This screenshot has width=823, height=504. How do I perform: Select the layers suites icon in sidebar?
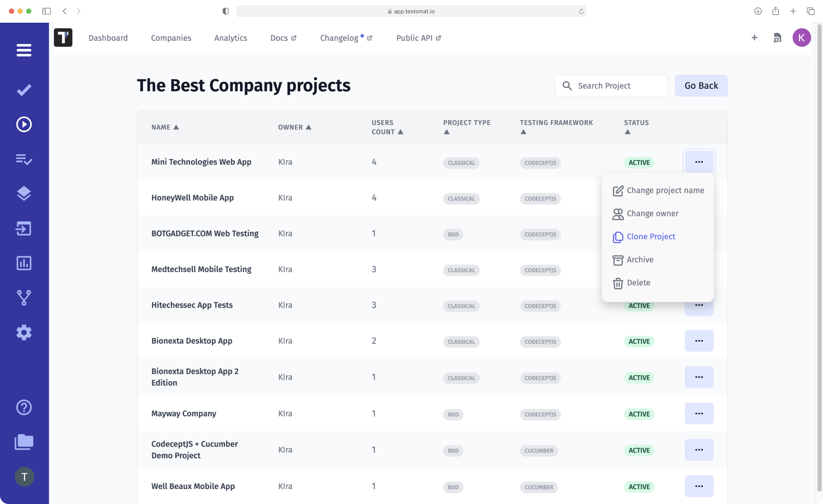(24, 193)
